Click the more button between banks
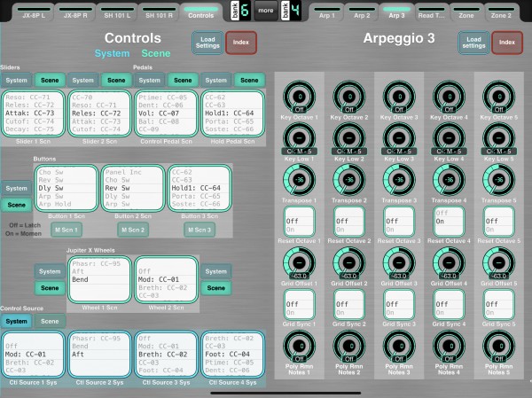 266,11
